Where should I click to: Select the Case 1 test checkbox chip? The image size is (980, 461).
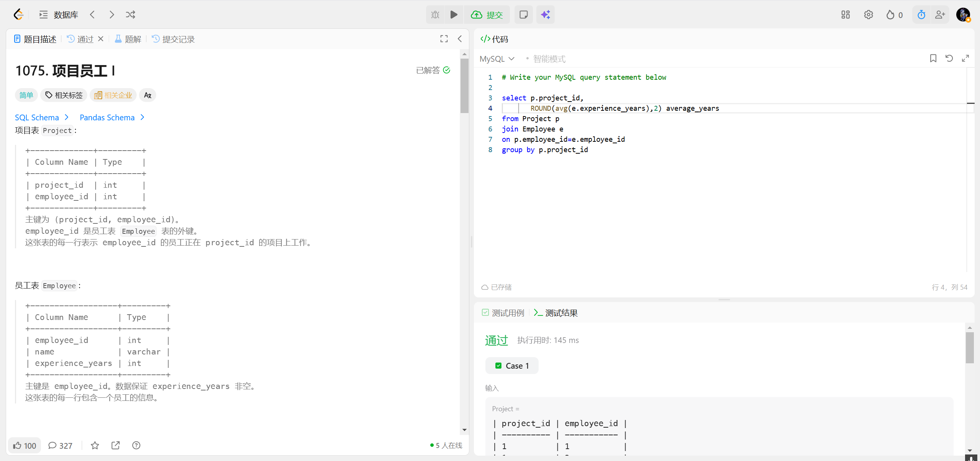[511, 366]
